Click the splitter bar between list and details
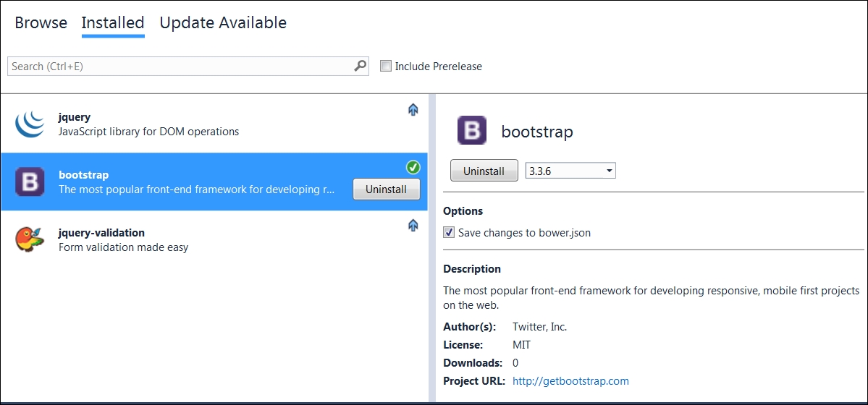 (431, 247)
